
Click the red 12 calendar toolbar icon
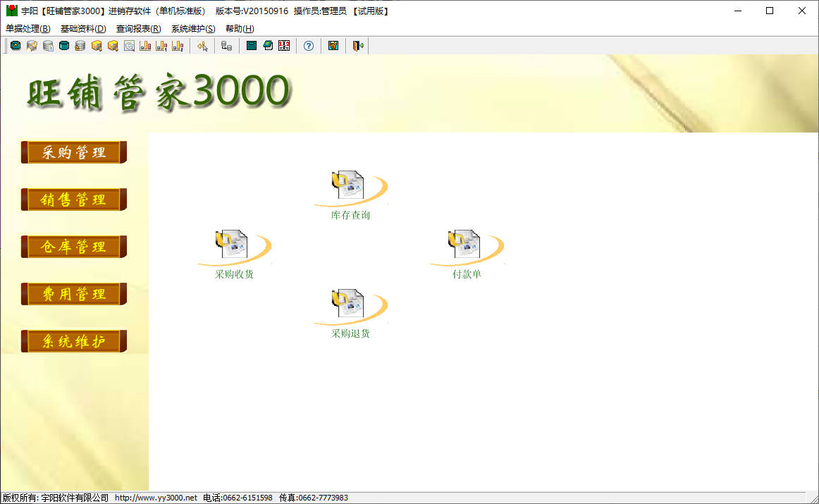click(x=284, y=46)
